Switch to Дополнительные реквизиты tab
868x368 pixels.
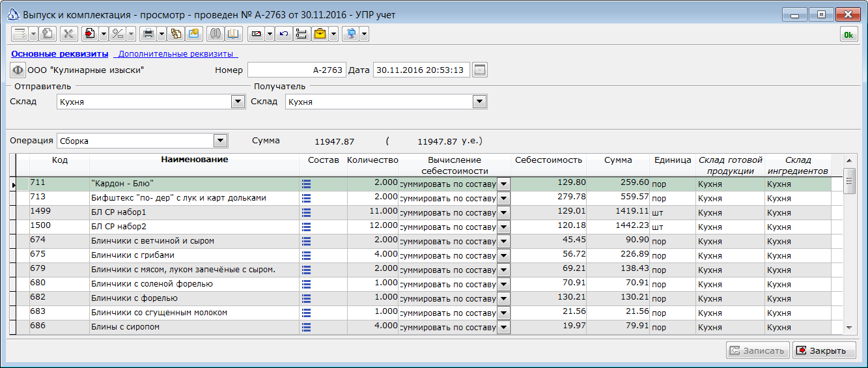coord(177,54)
